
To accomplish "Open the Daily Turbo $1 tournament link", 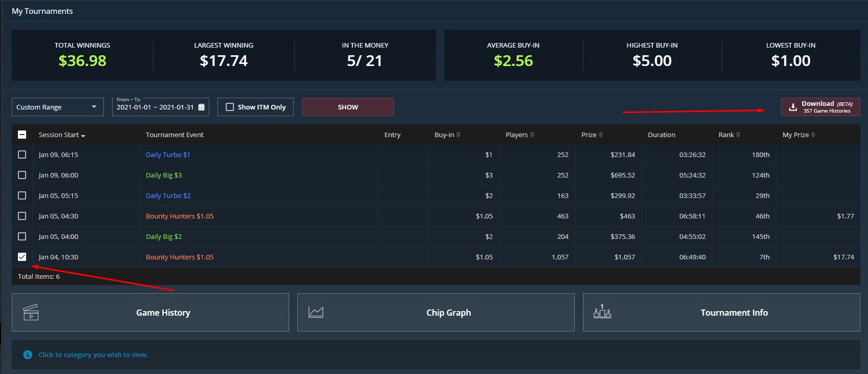I will pos(168,155).
